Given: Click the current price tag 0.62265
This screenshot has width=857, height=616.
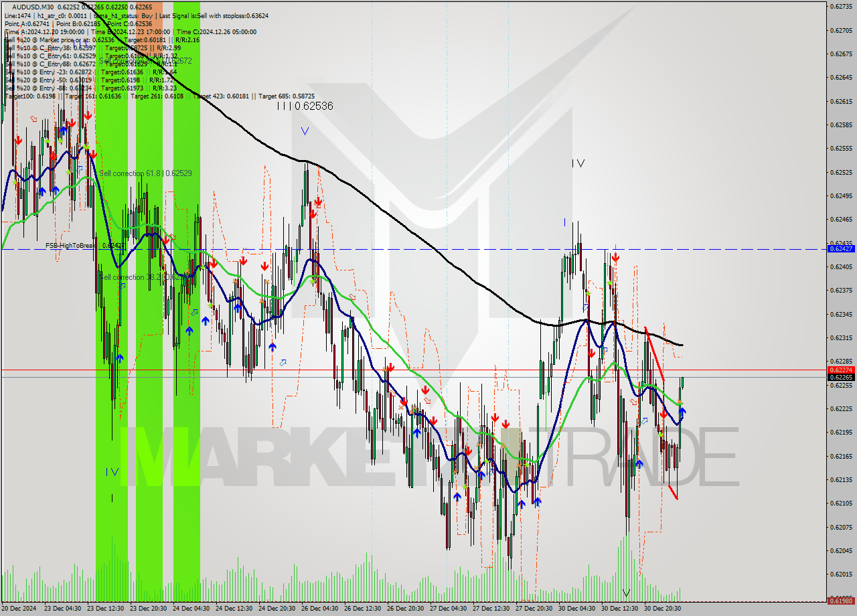Looking at the screenshot, I should point(841,377).
